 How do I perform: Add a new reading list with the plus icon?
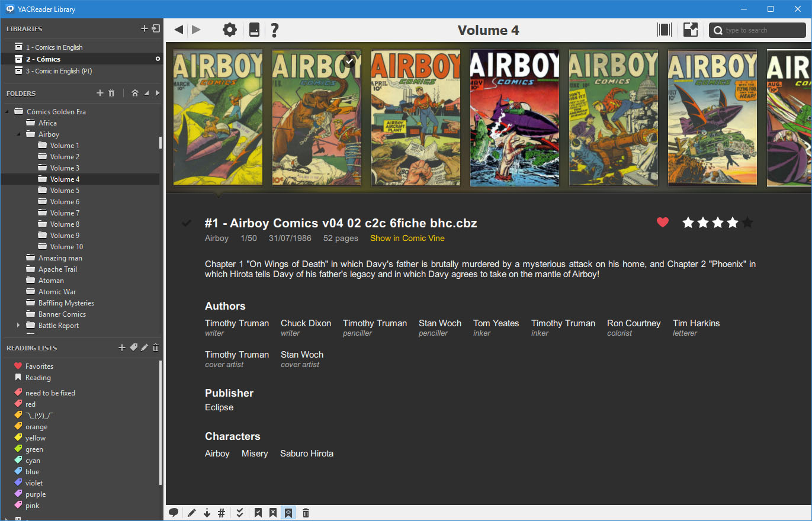coord(122,348)
